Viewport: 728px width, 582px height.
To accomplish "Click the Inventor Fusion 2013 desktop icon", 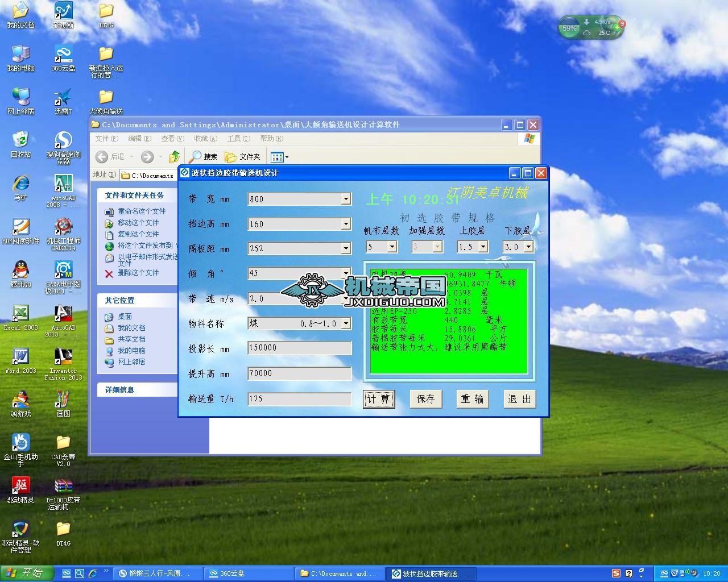I will click(63, 364).
